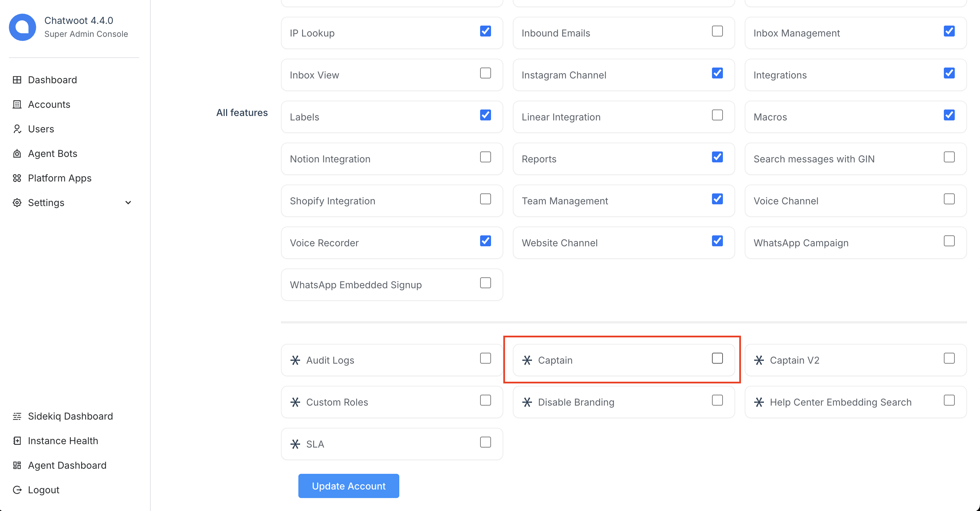Click the Instance Health icon
980x511 pixels.
pos(17,441)
